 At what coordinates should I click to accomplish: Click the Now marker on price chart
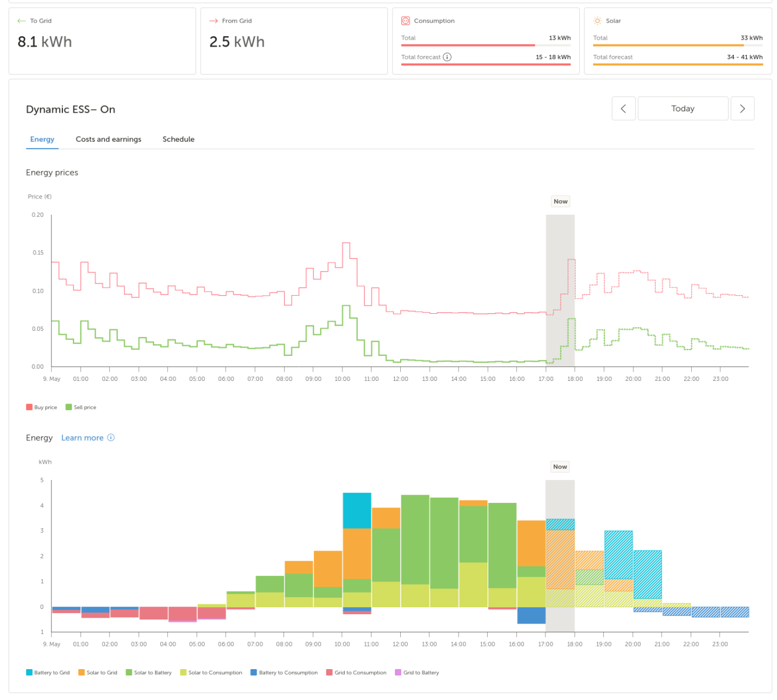pyautogui.click(x=561, y=201)
